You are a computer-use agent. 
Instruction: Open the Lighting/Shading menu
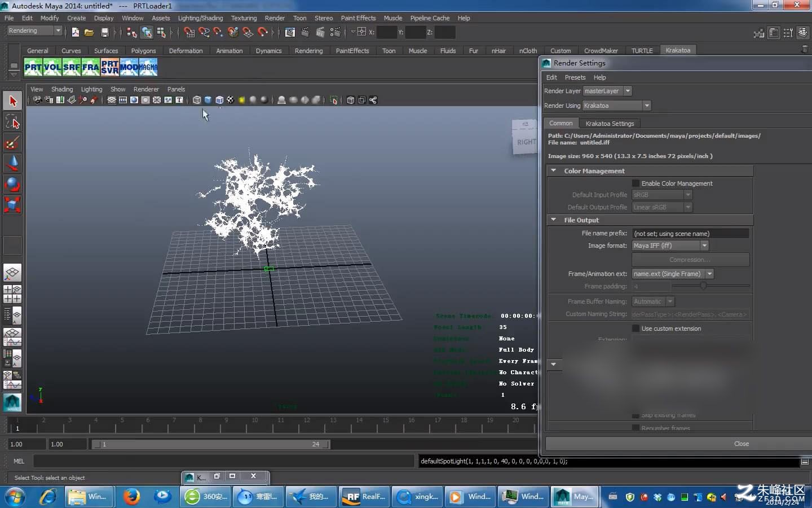pyautogui.click(x=200, y=18)
